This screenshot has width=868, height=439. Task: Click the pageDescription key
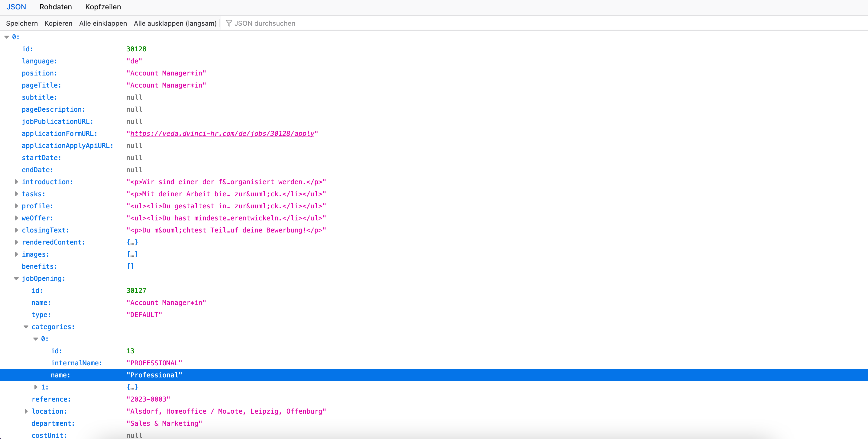(x=53, y=109)
